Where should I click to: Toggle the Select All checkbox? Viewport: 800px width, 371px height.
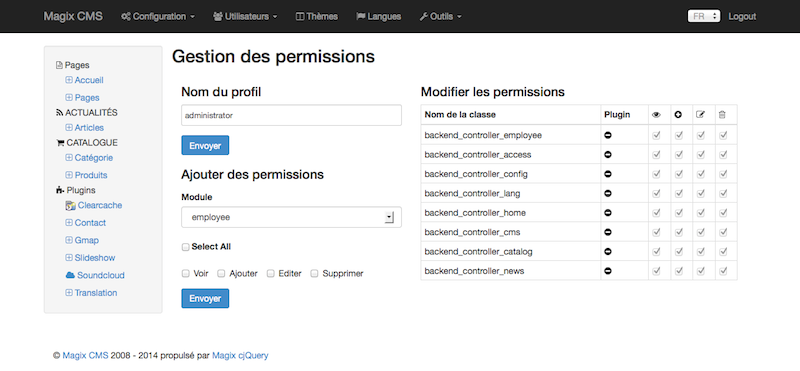186,247
